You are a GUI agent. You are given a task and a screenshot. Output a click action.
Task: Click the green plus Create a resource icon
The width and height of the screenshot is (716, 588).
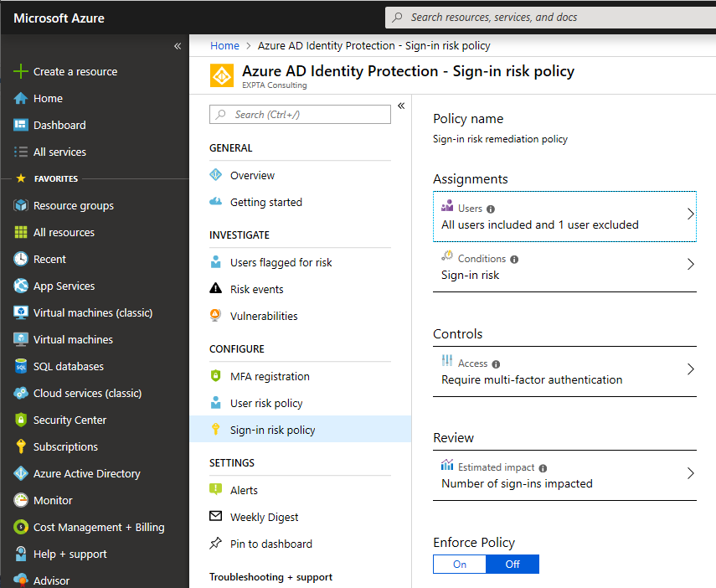click(x=21, y=71)
